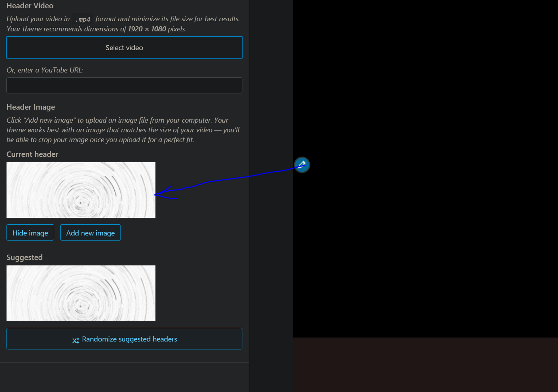Click the blue pencil edit shortcut icon
The width and height of the screenshot is (558, 392).
[302, 165]
